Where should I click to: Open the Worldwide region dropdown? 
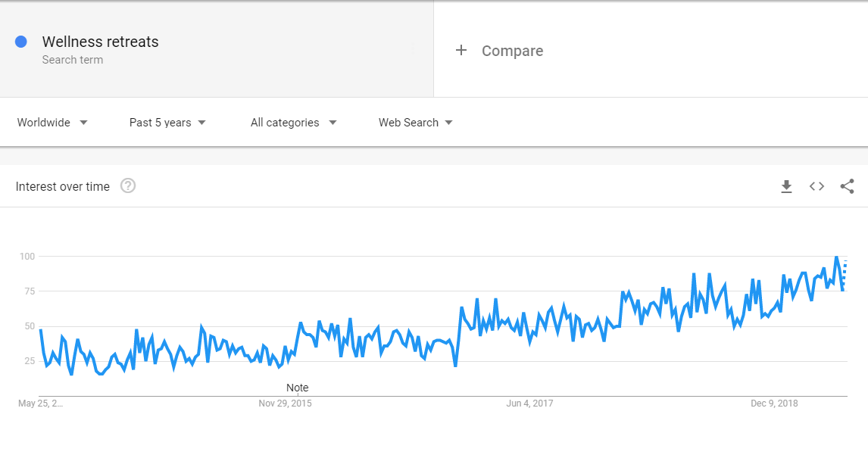tap(52, 122)
